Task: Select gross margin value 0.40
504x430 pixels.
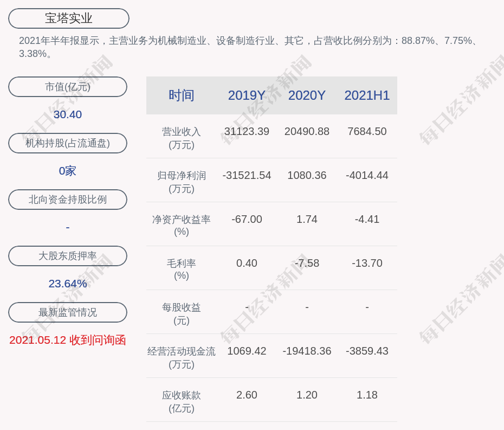Action: [247, 263]
